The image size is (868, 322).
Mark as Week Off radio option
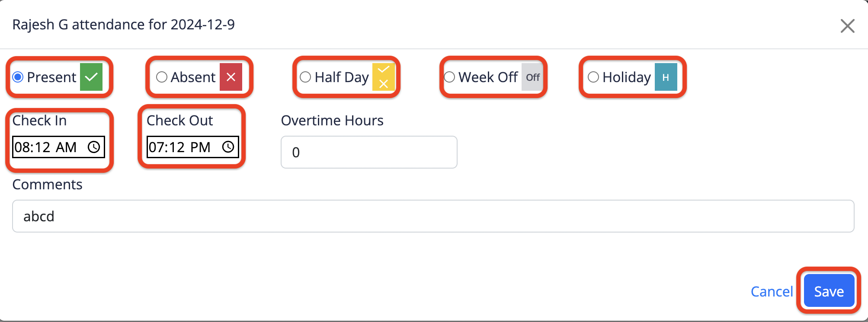coord(449,77)
